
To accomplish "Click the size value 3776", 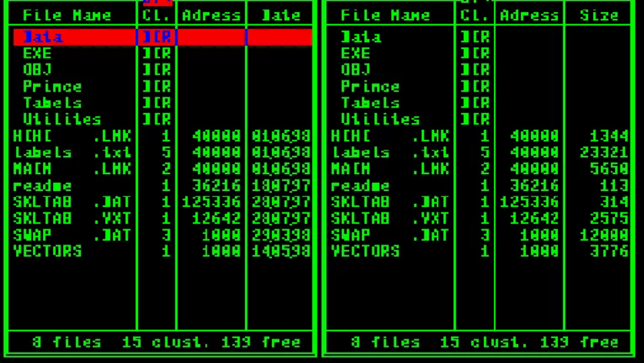I will [609, 251].
